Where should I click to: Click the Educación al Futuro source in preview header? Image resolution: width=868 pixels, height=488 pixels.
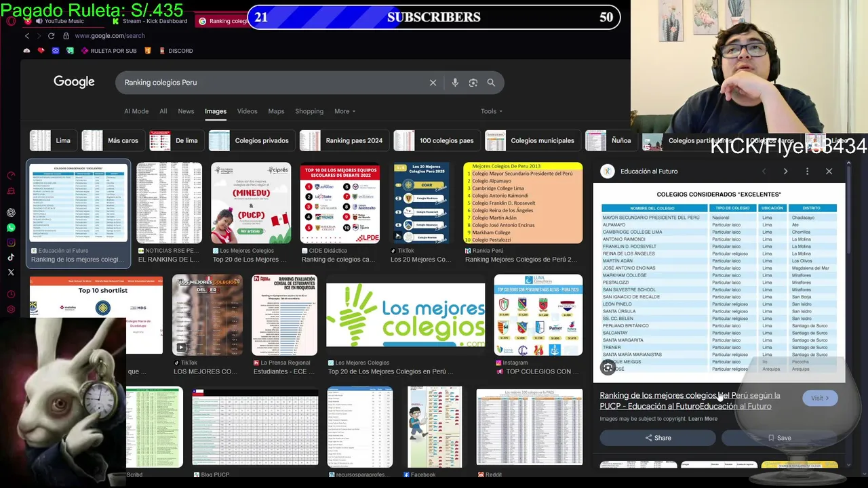[639, 171]
